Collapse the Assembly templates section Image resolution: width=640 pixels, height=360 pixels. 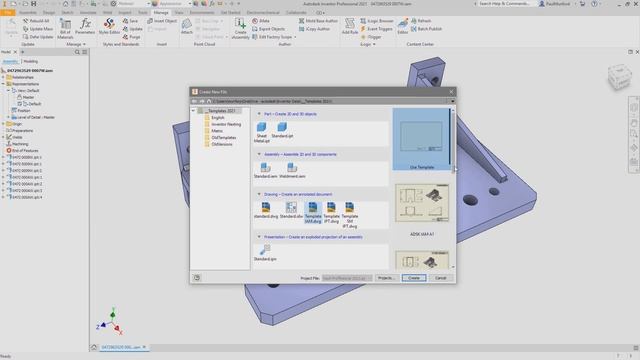pyautogui.click(x=259, y=154)
